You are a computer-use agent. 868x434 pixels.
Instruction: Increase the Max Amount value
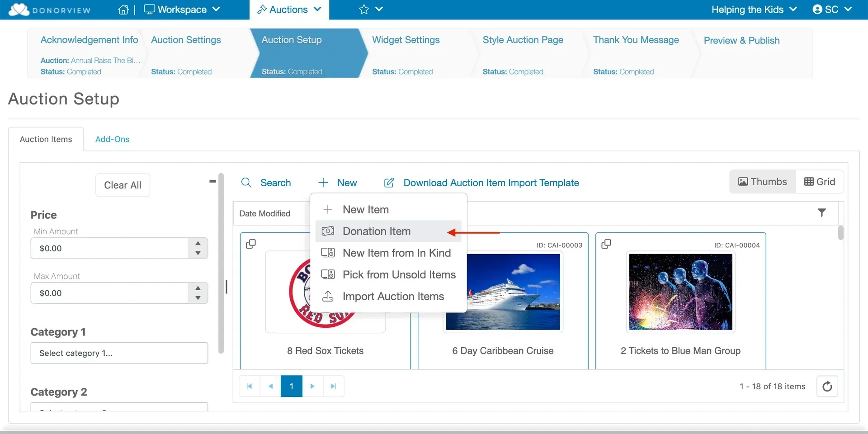click(x=198, y=288)
